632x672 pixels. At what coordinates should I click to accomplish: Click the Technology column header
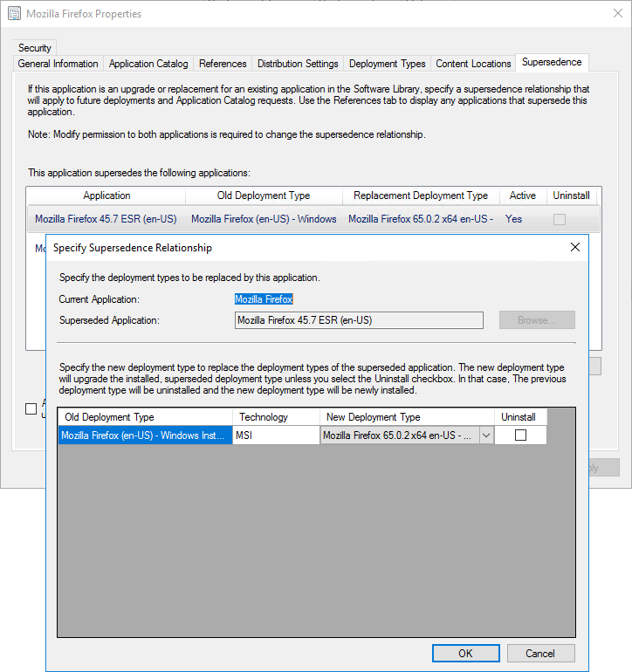point(276,417)
